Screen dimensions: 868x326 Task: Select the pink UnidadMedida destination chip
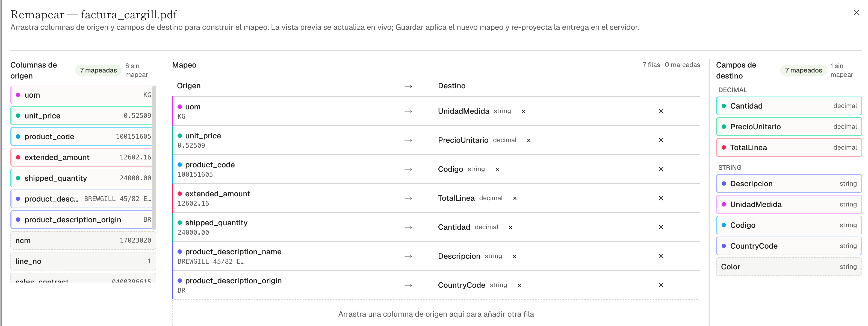pos(789,204)
